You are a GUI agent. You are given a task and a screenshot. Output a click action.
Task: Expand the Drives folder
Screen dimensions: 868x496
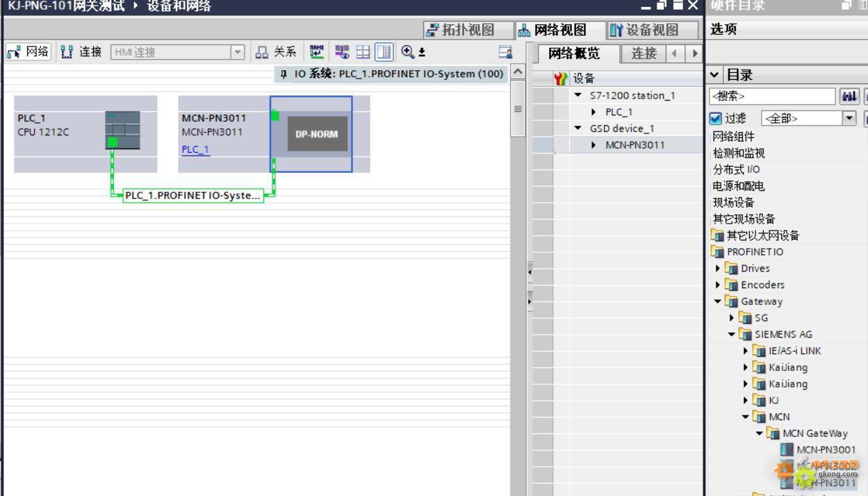tap(718, 268)
